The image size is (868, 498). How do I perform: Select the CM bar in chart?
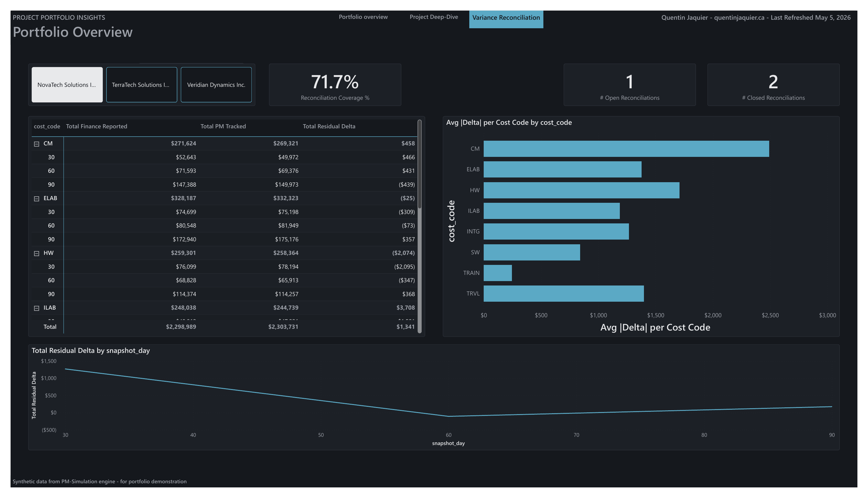pyautogui.click(x=626, y=149)
